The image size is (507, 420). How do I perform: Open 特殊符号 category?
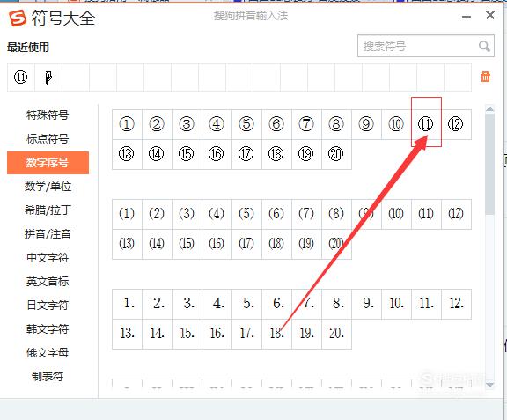48,114
